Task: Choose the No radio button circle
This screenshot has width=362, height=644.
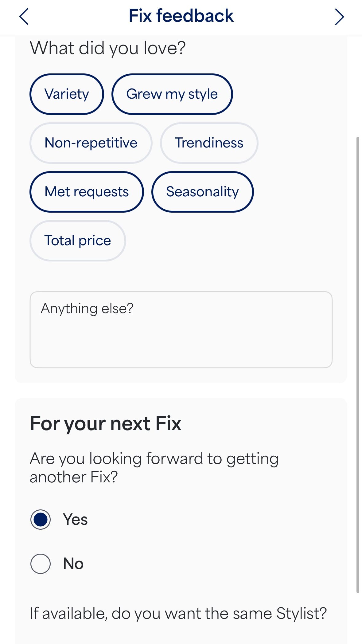Action: pyautogui.click(x=41, y=564)
